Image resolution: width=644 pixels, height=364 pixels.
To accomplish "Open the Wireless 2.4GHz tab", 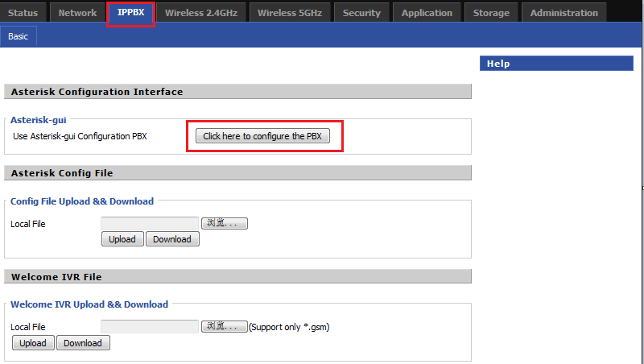I will [x=201, y=13].
